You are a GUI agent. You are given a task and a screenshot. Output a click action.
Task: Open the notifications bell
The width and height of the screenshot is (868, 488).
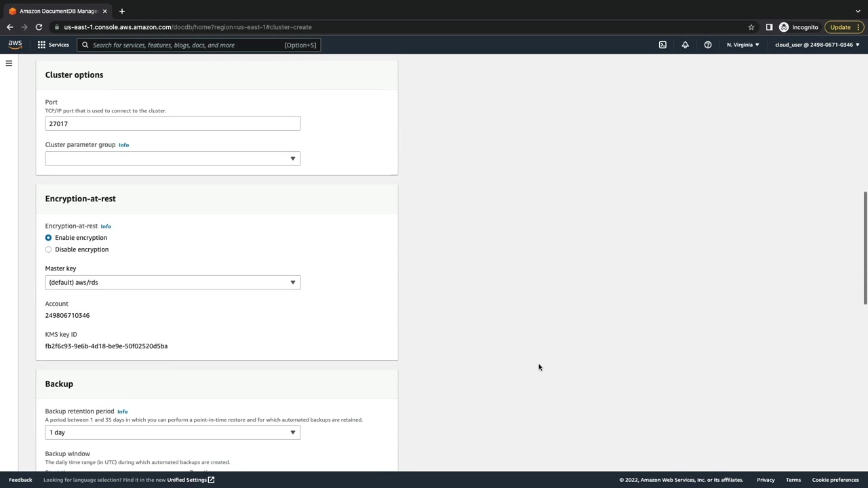pyautogui.click(x=685, y=45)
